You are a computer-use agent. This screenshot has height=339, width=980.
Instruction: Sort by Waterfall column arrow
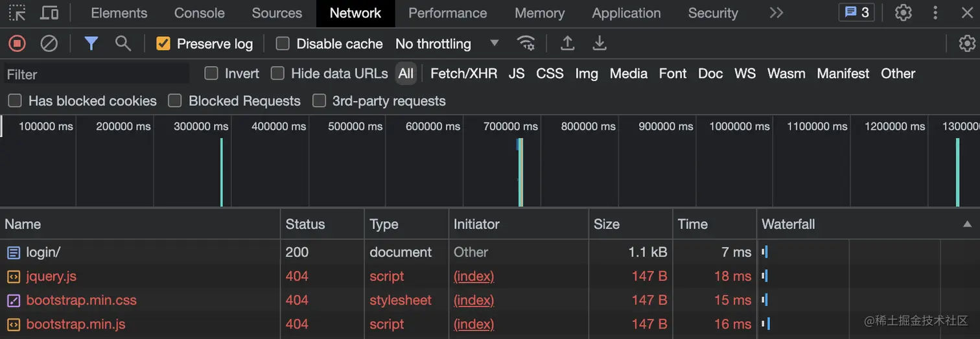967,224
